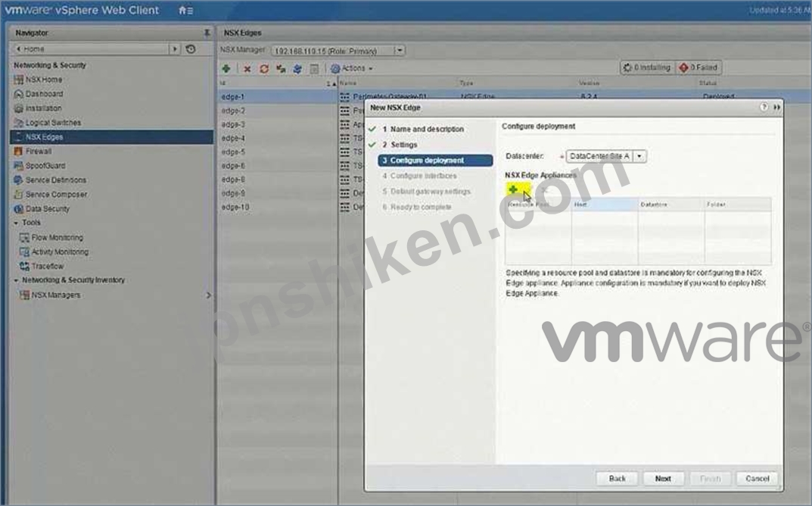Click the Back button
Viewport: 812px width, 506px height.
point(617,479)
